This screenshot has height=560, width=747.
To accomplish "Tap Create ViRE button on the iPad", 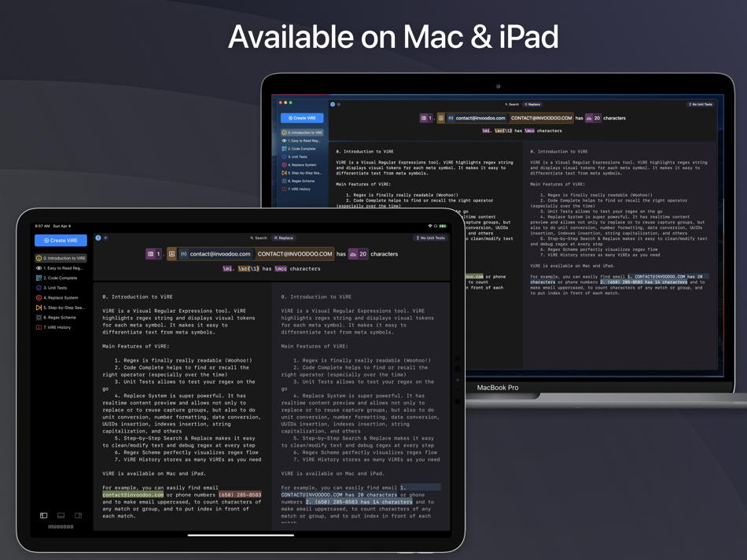I will tap(61, 240).
